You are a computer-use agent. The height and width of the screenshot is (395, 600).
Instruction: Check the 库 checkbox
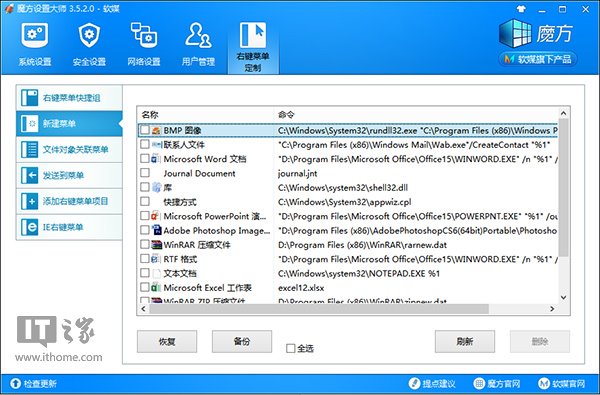coord(145,187)
